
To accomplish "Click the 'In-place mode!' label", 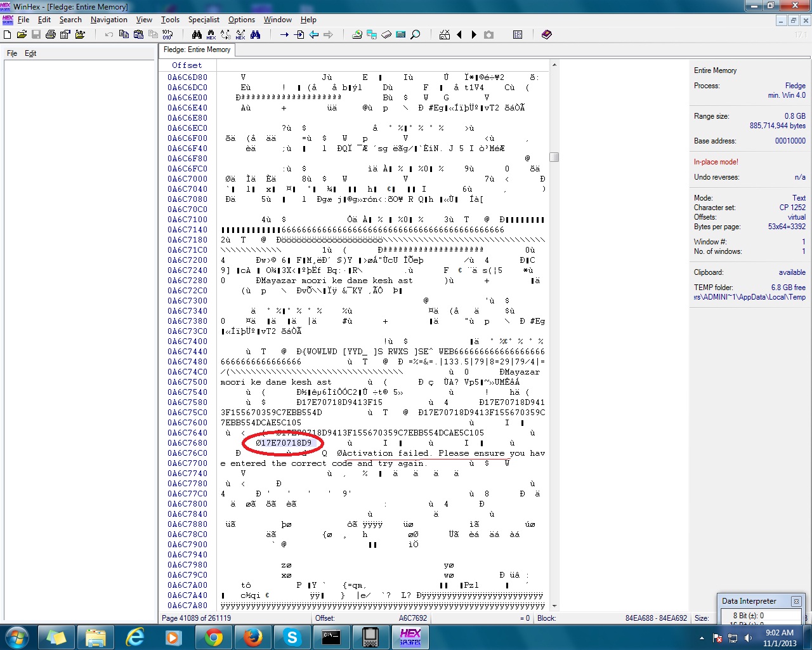I will [716, 162].
